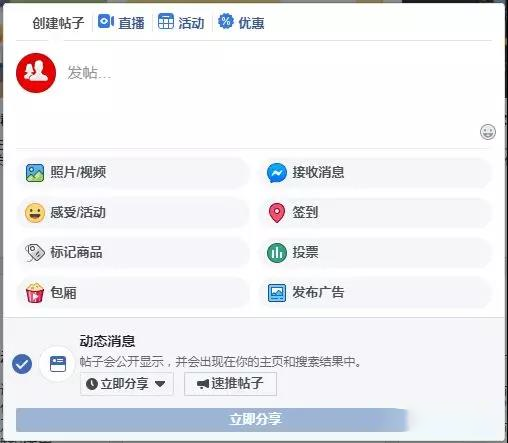Click the 直播 live video camera icon
This screenshot has height=443, width=508.
[106, 22]
